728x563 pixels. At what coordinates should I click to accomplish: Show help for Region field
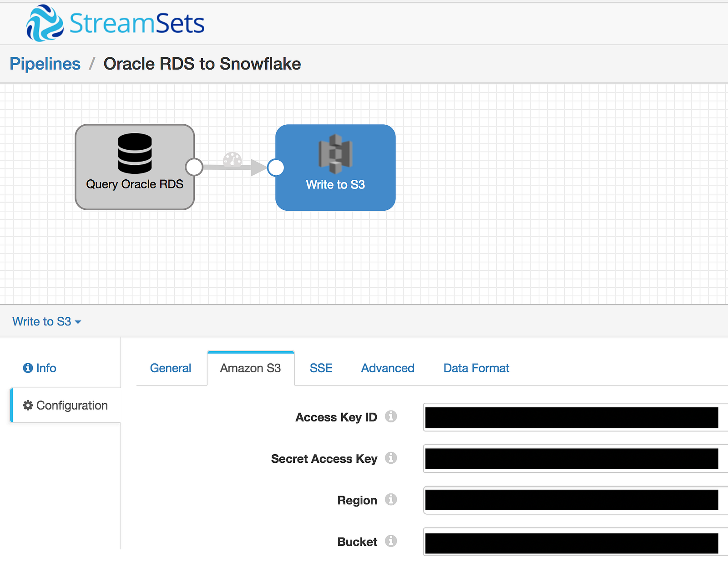click(x=391, y=500)
